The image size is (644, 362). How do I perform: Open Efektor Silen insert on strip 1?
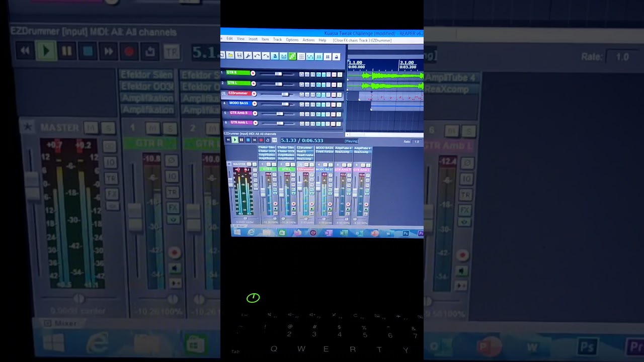tap(267, 147)
